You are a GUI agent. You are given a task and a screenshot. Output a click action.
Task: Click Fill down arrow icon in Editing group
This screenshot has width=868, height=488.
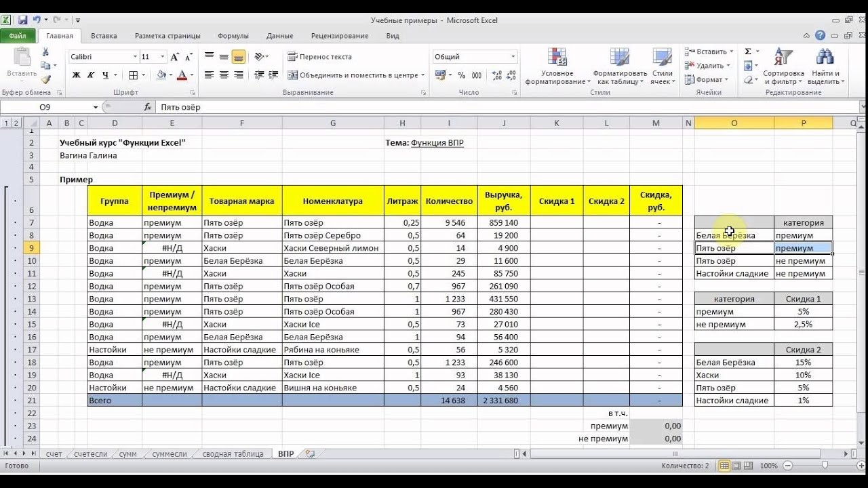(748, 66)
